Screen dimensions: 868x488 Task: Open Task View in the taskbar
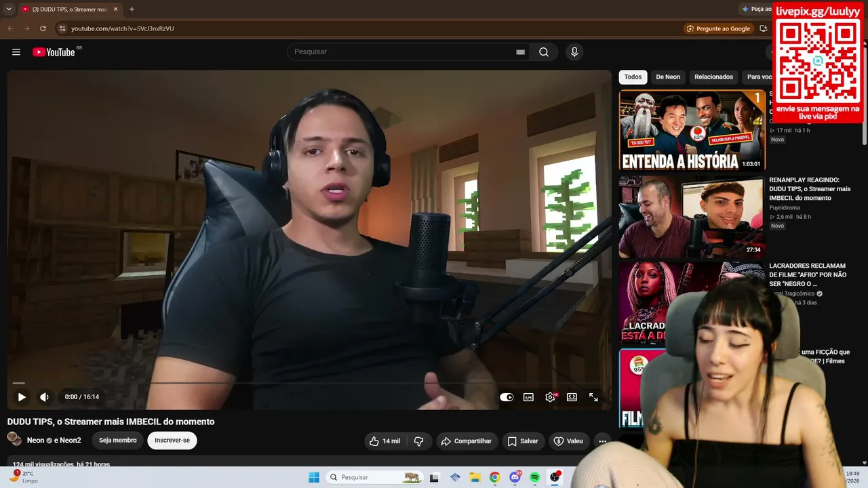coord(435,477)
